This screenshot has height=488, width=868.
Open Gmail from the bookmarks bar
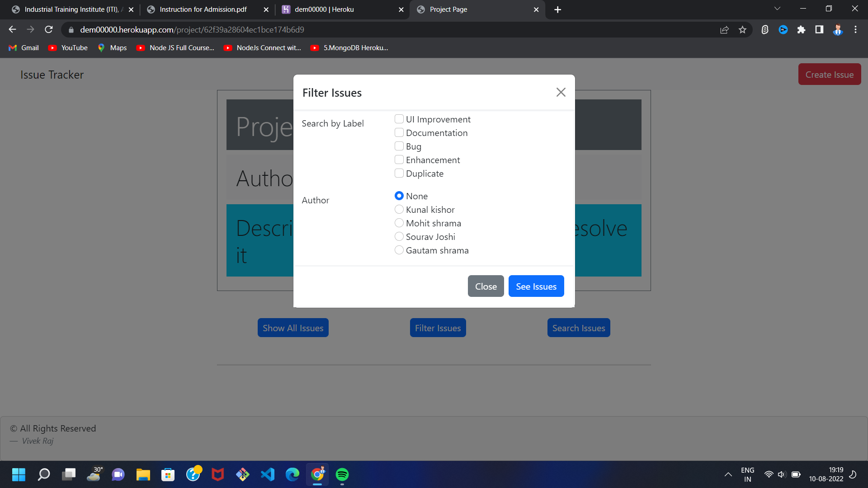tap(23, 47)
